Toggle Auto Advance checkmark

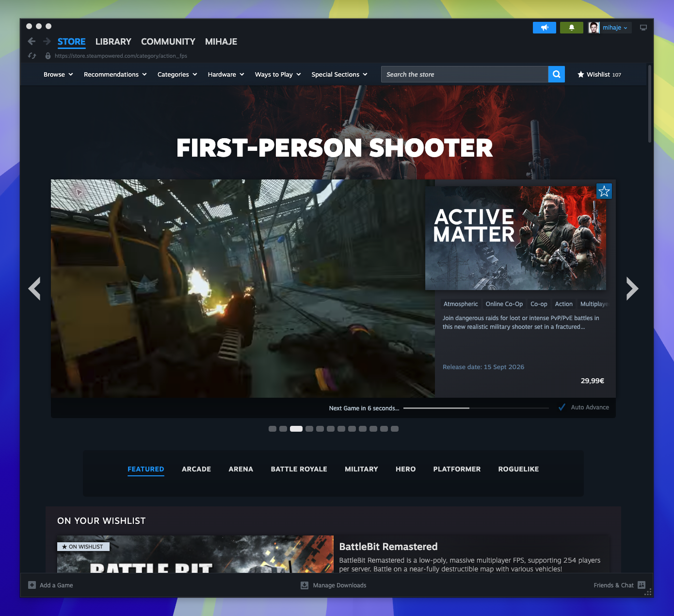(x=562, y=407)
